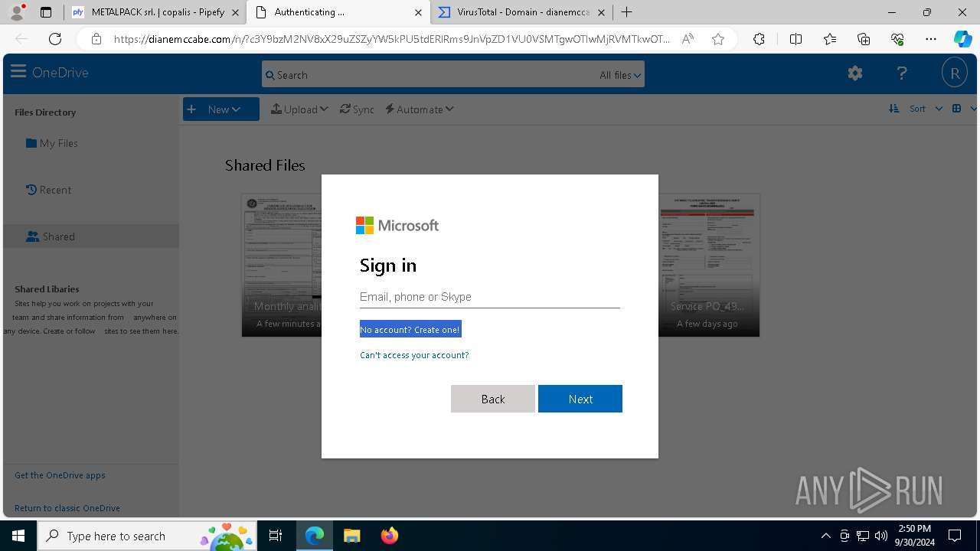The image size is (980, 551).
Task: Click the read aloud icon
Action: point(688,39)
